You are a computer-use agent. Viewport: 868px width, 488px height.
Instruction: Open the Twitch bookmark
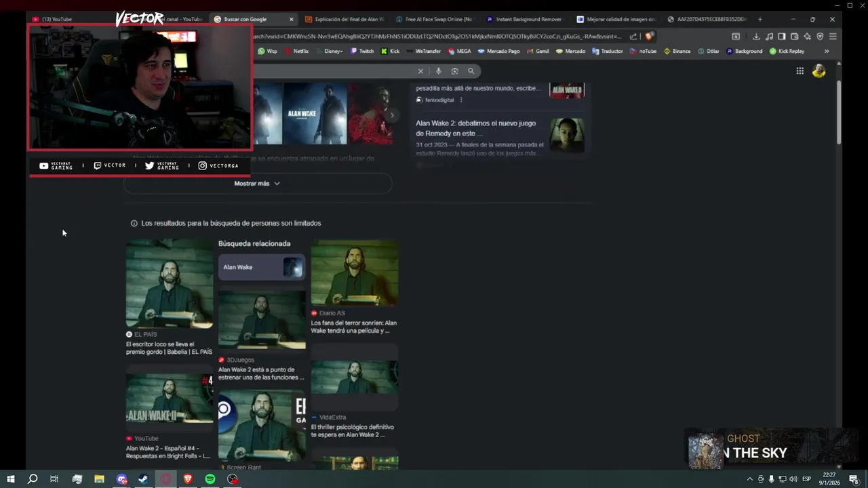[x=361, y=51]
